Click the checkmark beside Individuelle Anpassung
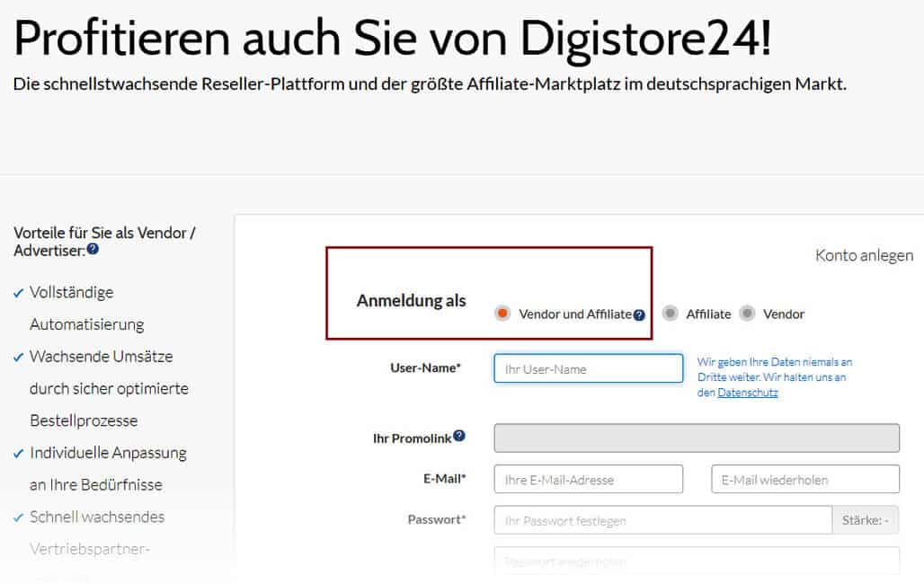Screen dimensions: 924x584 (18, 453)
